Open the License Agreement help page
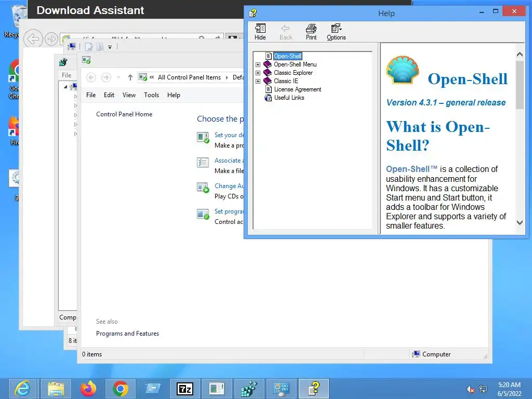Viewport: 532px width, 399px height. point(297,89)
